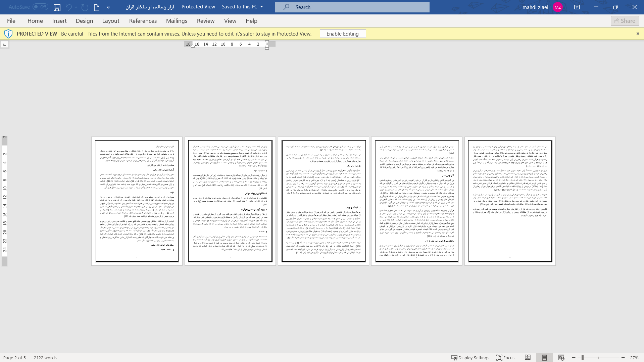Click the zoom slider handle
The image size is (644, 362).
[x=583, y=358]
